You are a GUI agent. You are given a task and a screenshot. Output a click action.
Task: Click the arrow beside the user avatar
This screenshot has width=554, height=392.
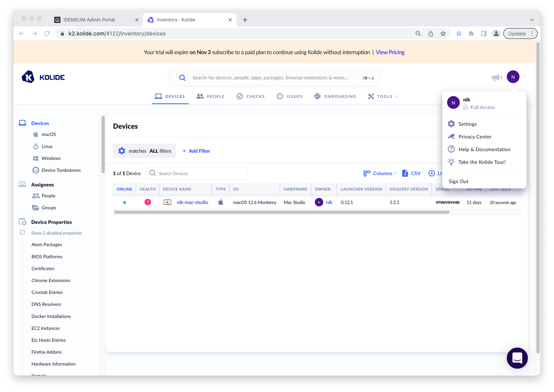[524, 77]
